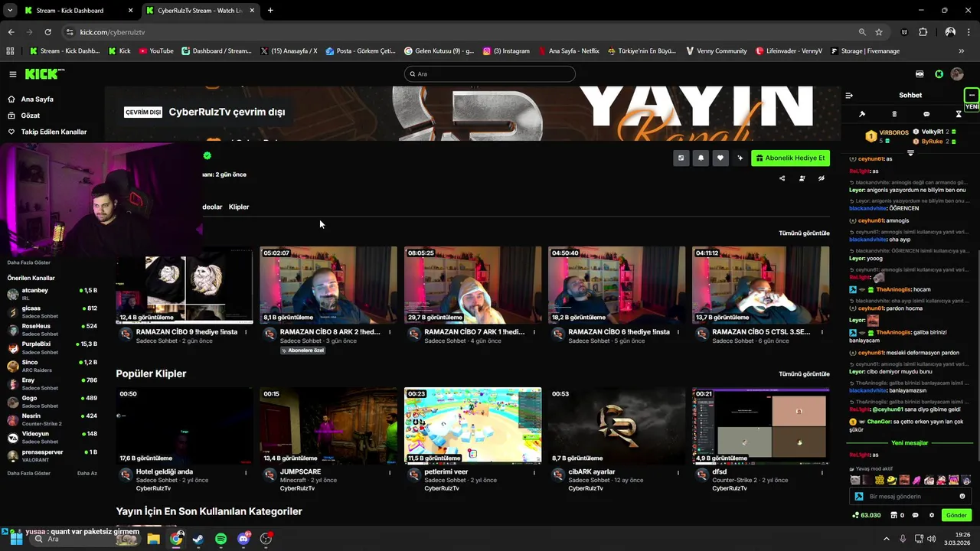
Task: Click the chat identity hammer badge icon
Action: (859, 497)
